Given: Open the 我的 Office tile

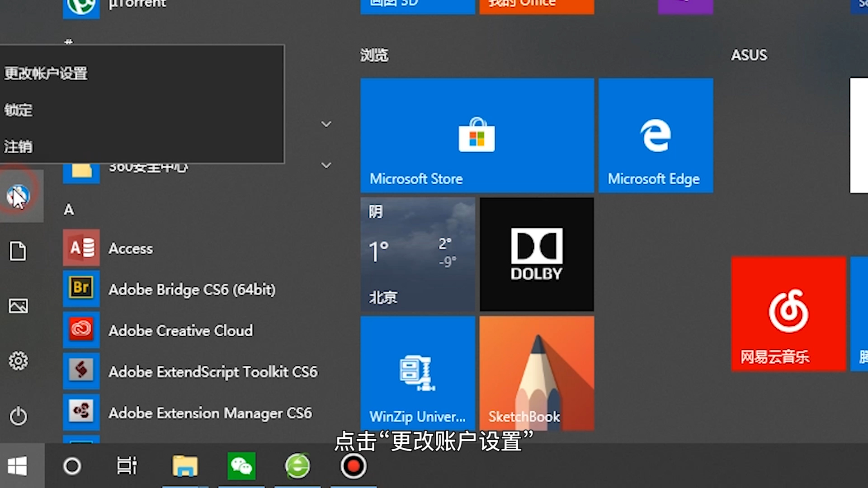Looking at the screenshot, I should (537, 6).
